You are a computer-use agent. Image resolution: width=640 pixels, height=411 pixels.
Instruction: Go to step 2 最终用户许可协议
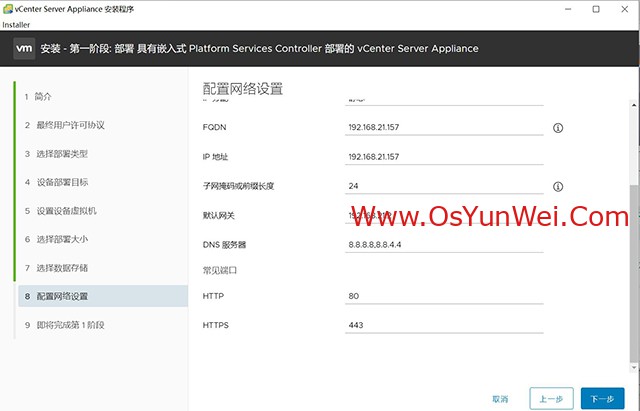(64, 125)
